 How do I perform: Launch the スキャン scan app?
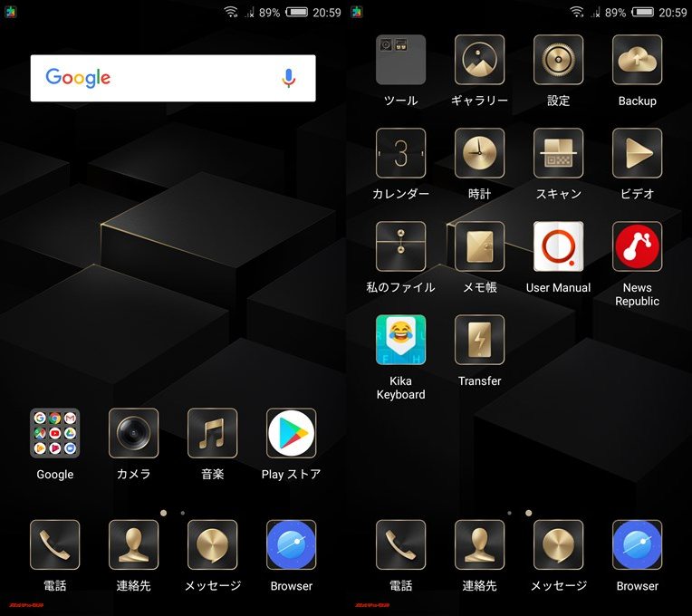(x=558, y=153)
